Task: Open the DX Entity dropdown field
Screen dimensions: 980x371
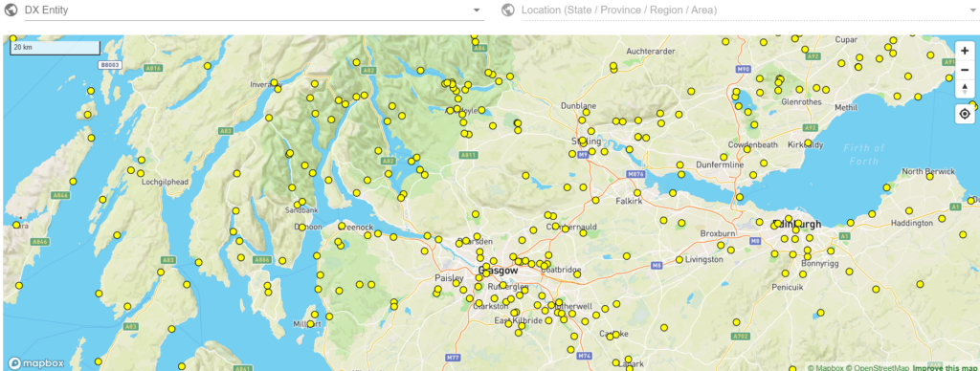Action: (x=254, y=10)
